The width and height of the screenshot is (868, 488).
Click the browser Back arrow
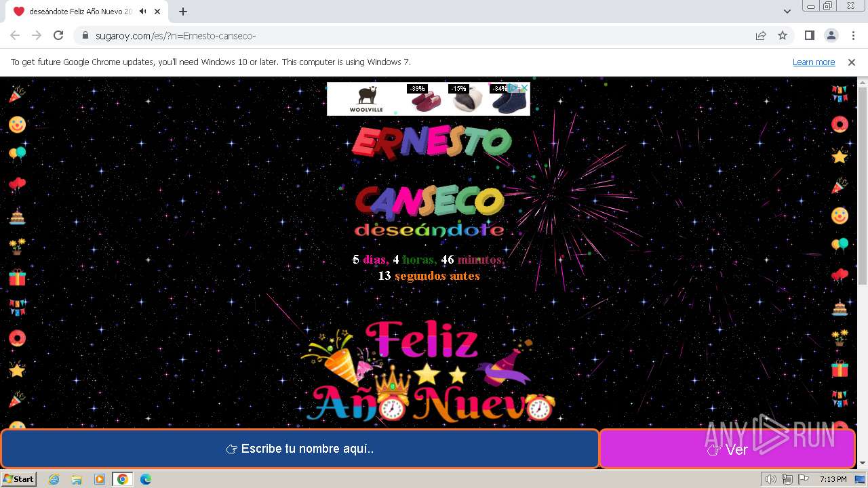pyautogui.click(x=15, y=35)
